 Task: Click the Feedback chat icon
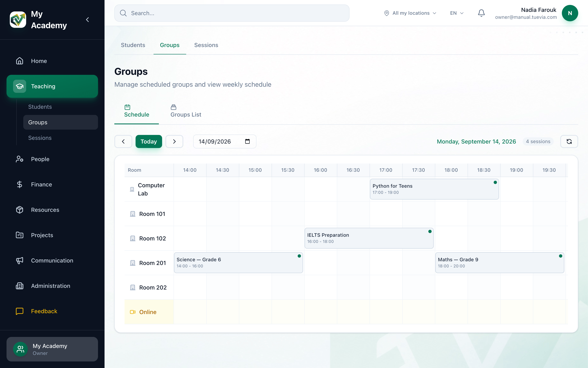tap(19, 311)
